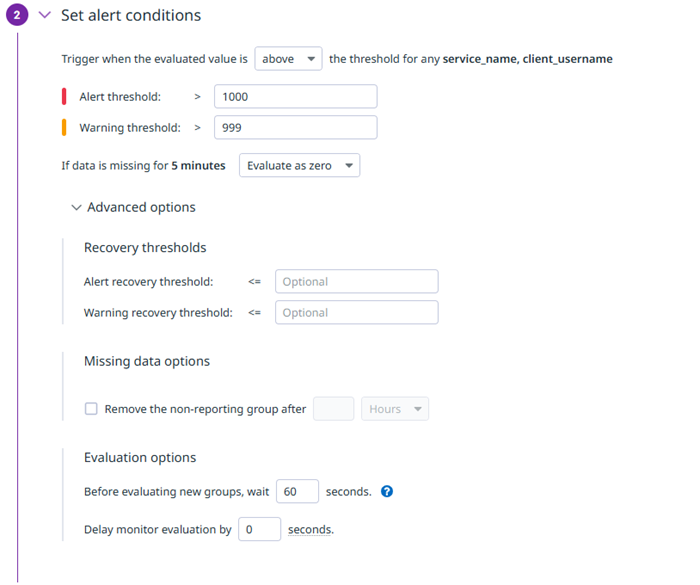Click the Set alert conditions heading

131,16
